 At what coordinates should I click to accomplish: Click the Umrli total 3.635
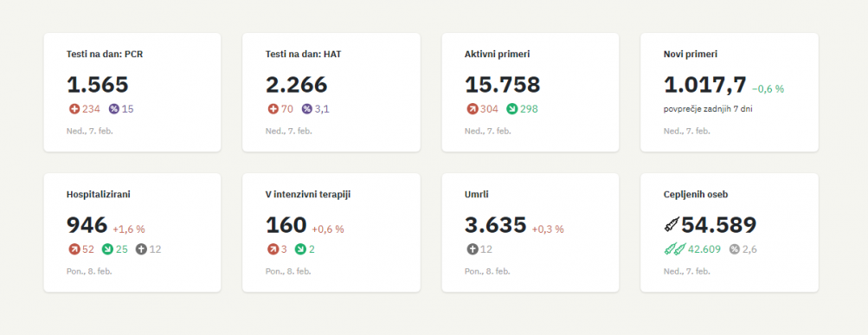coord(496,225)
